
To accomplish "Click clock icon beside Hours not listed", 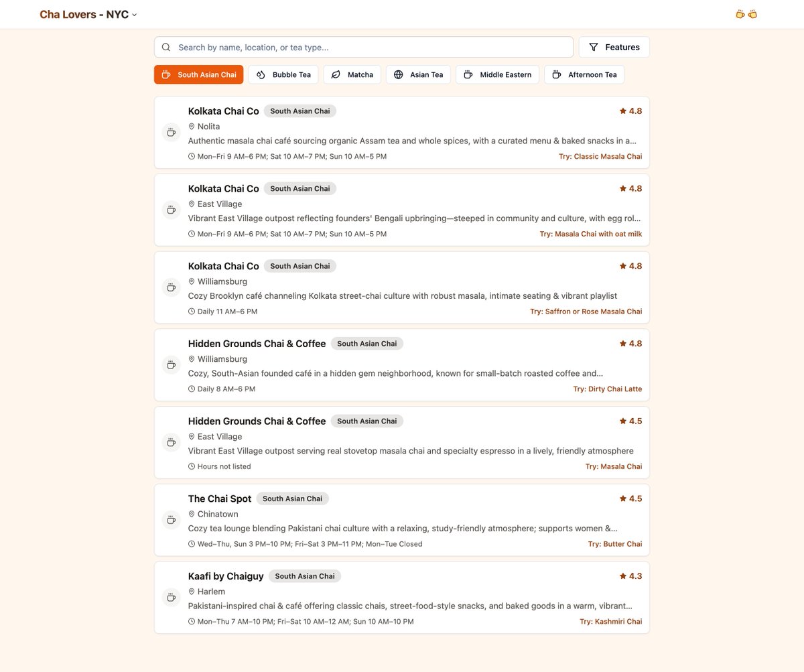I will point(192,466).
